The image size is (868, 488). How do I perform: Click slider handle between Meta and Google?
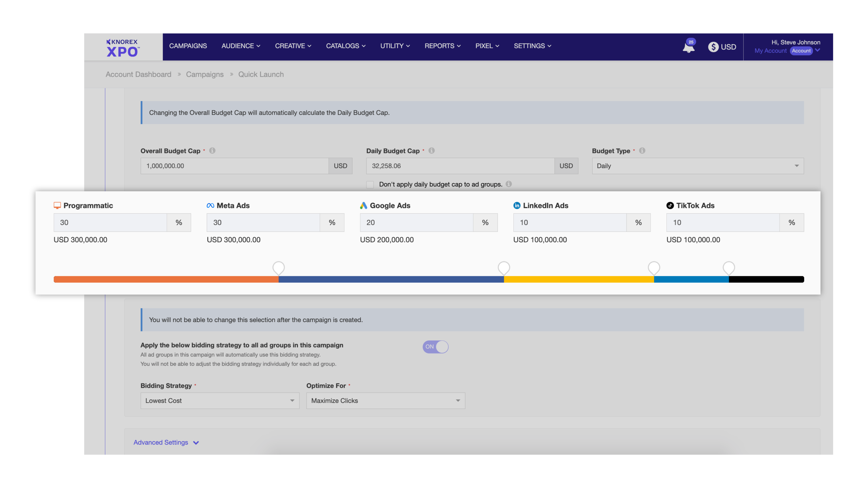click(503, 268)
